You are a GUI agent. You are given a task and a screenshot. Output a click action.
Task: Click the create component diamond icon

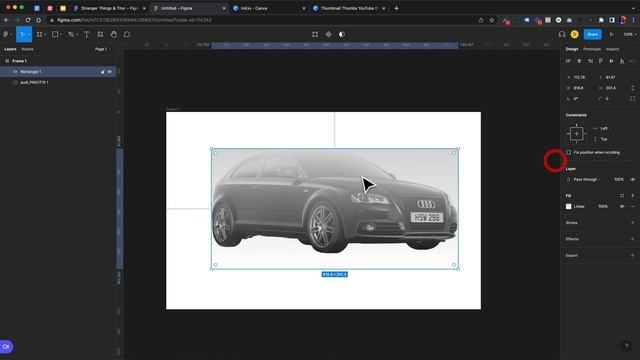[329, 35]
